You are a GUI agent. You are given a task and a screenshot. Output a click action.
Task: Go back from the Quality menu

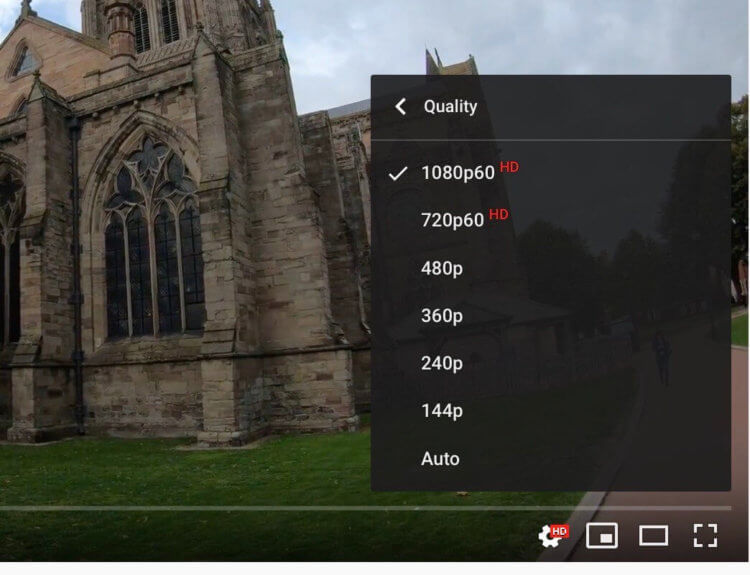pyautogui.click(x=401, y=107)
